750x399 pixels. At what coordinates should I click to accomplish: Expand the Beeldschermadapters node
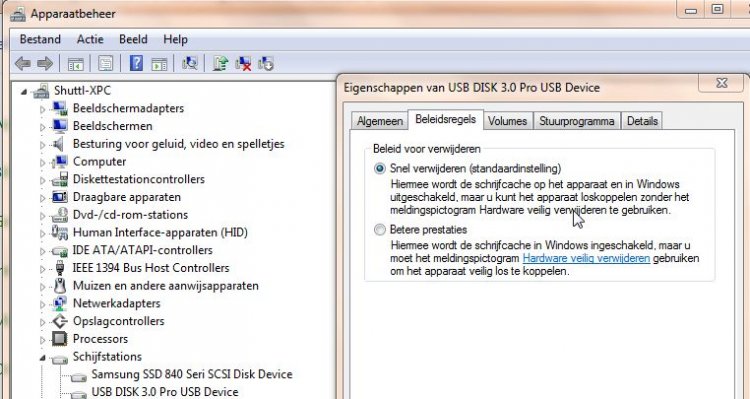(42, 110)
